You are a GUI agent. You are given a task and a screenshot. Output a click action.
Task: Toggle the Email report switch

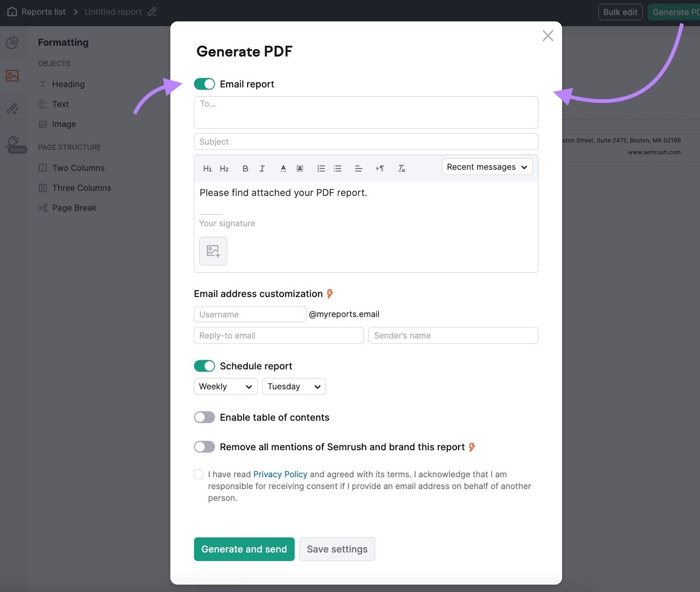click(x=204, y=84)
